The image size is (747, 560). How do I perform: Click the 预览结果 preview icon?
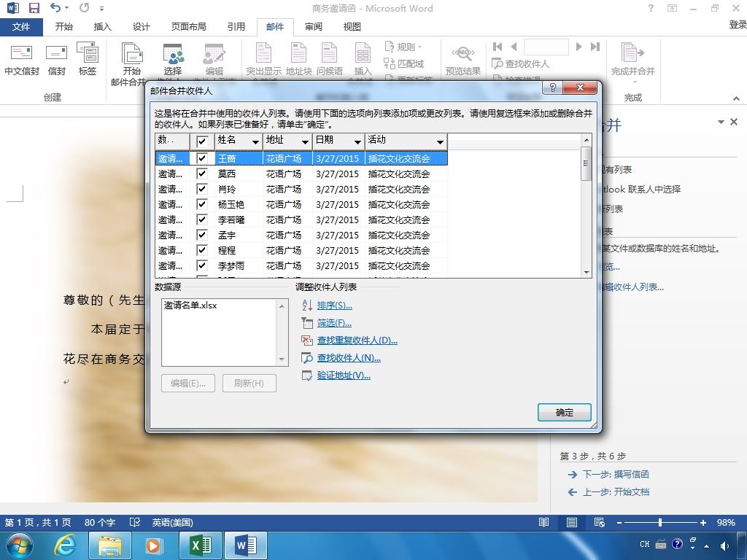coord(463,52)
